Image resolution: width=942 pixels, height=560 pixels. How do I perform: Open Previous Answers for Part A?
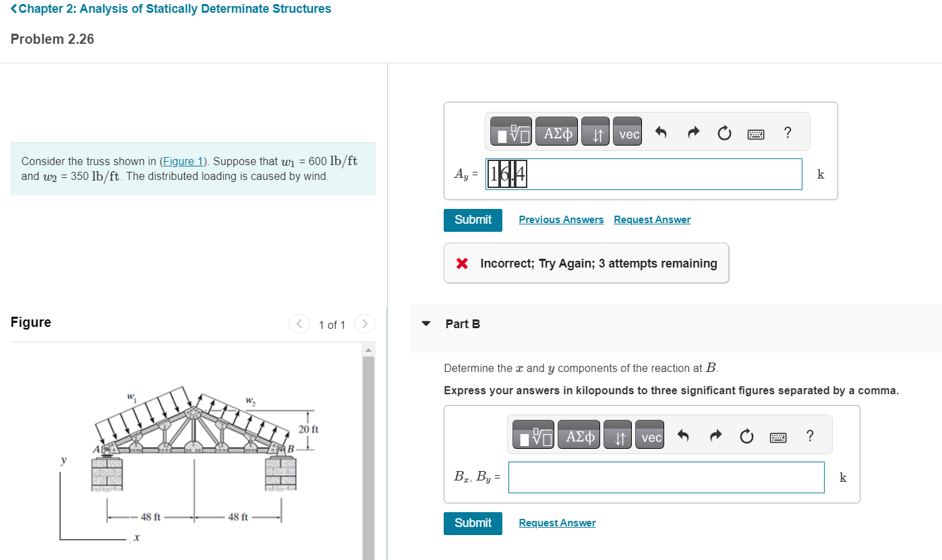point(561,219)
